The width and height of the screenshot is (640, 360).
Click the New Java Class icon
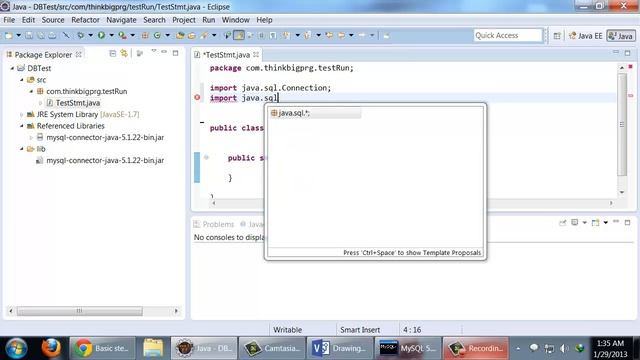[157, 36]
